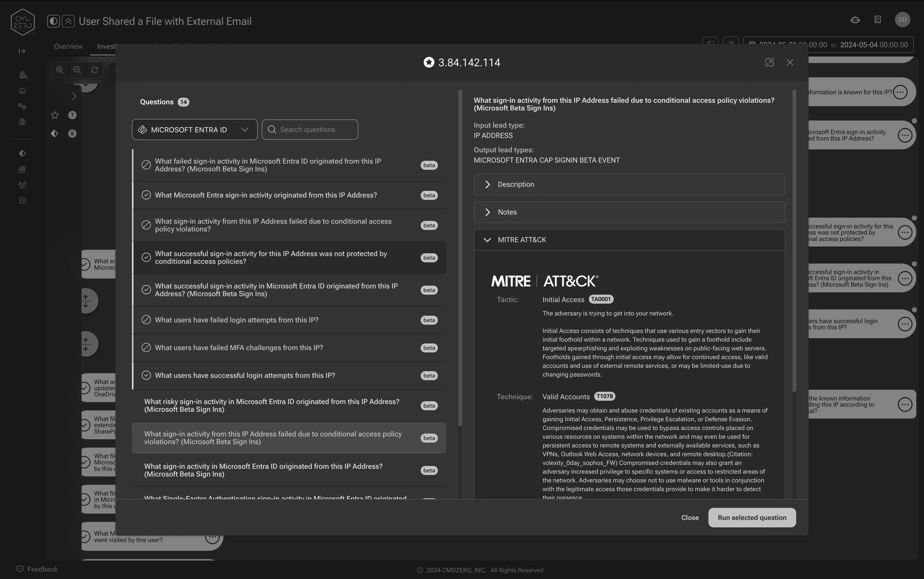
Task: Open the robot assistant icon in the top bar
Action: [x=855, y=20]
